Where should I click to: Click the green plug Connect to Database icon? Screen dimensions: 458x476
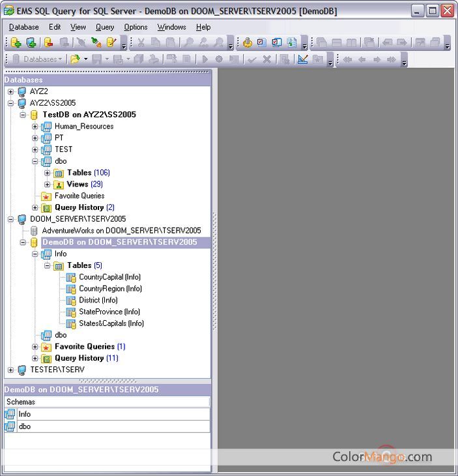click(x=96, y=42)
